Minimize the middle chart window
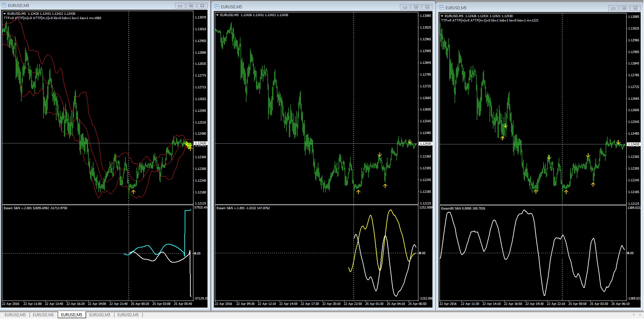 (405, 7)
